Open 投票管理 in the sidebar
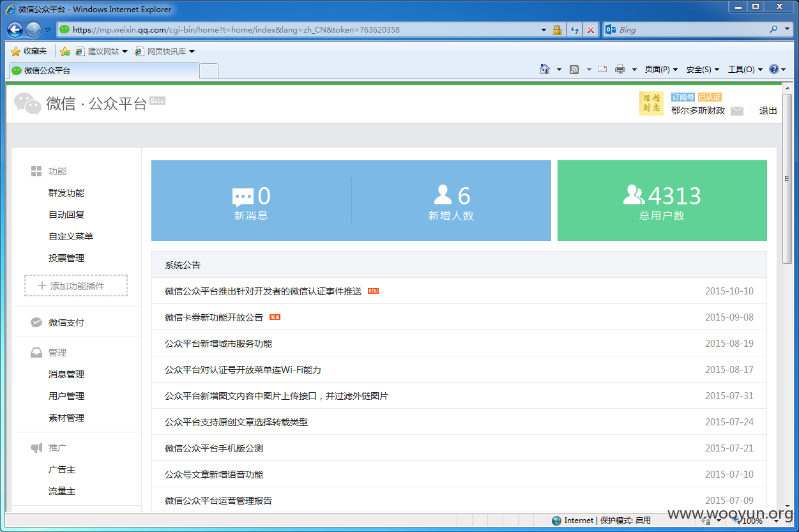 tap(66, 258)
